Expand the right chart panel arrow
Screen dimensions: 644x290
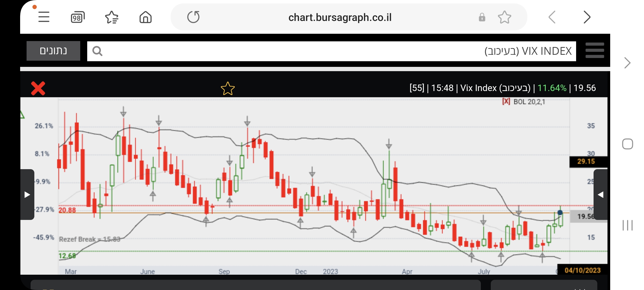pyautogui.click(x=601, y=194)
